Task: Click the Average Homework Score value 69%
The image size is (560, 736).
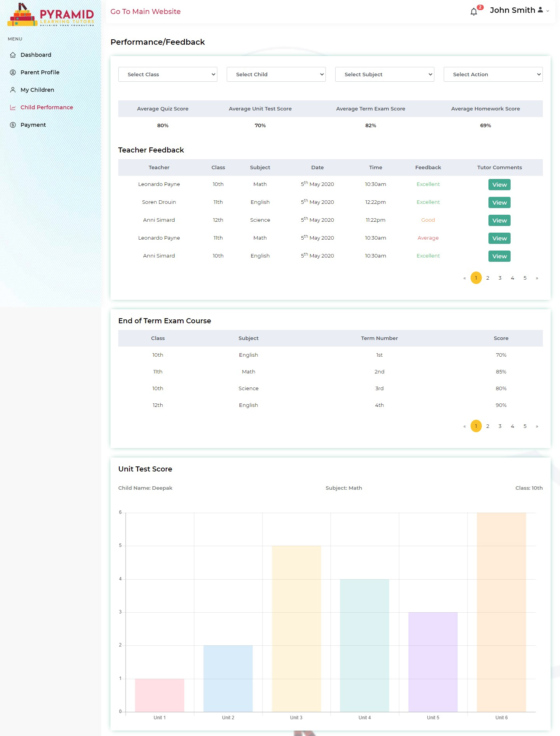Action: (485, 126)
